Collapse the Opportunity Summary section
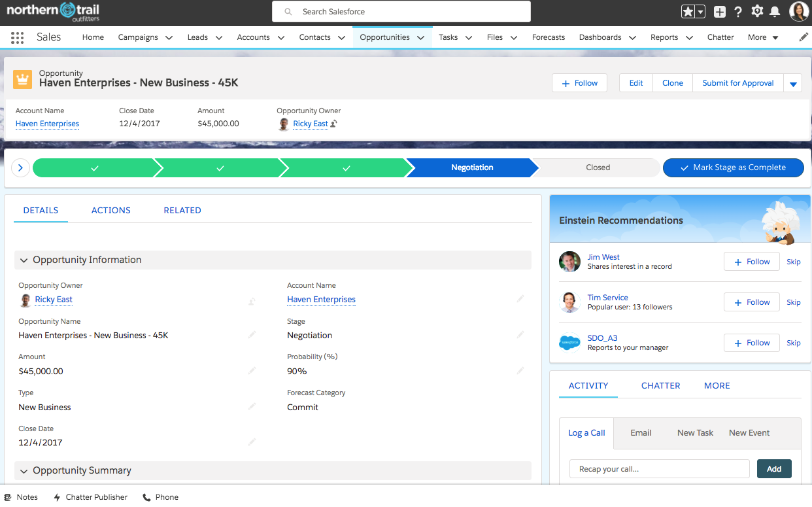The height and width of the screenshot is (507, 812). pyautogui.click(x=24, y=471)
